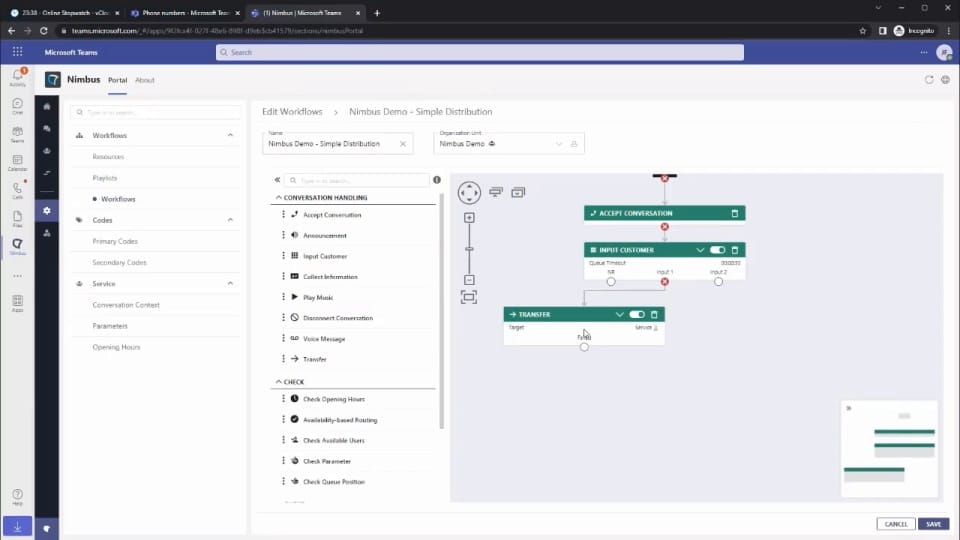Image resolution: width=960 pixels, height=540 pixels.
Task: Click the info icon beside activity search
Action: click(x=437, y=180)
